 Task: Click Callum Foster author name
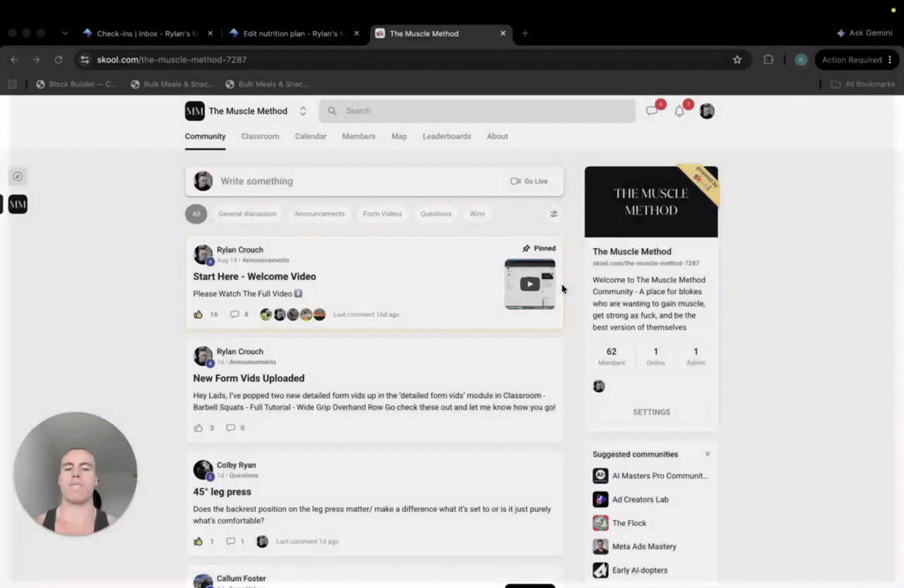[241, 578]
